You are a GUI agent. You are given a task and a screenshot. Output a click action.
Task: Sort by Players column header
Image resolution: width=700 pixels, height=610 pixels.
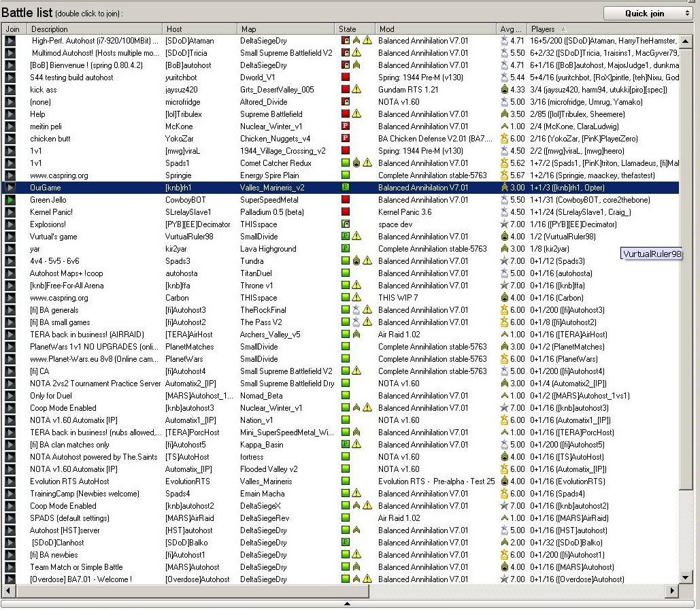pos(603,29)
